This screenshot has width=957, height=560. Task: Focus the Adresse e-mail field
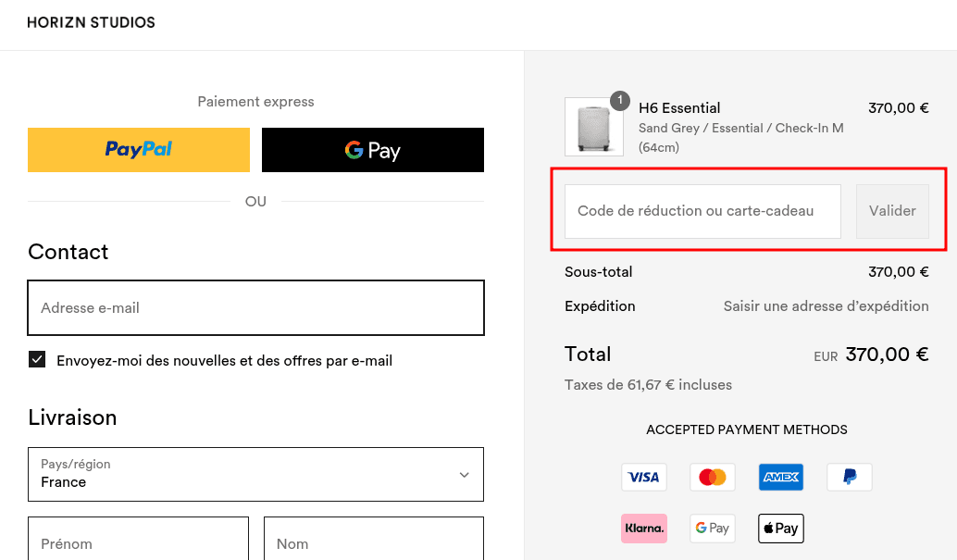[x=255, y=308]
